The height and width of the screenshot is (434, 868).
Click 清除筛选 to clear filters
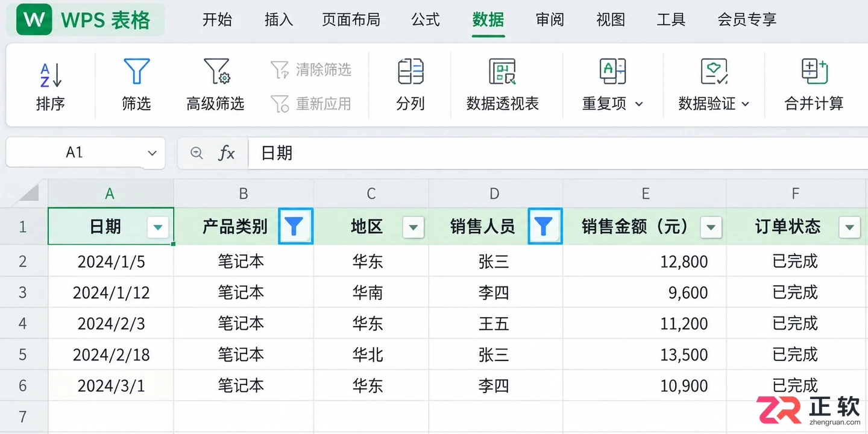(311, 70)
